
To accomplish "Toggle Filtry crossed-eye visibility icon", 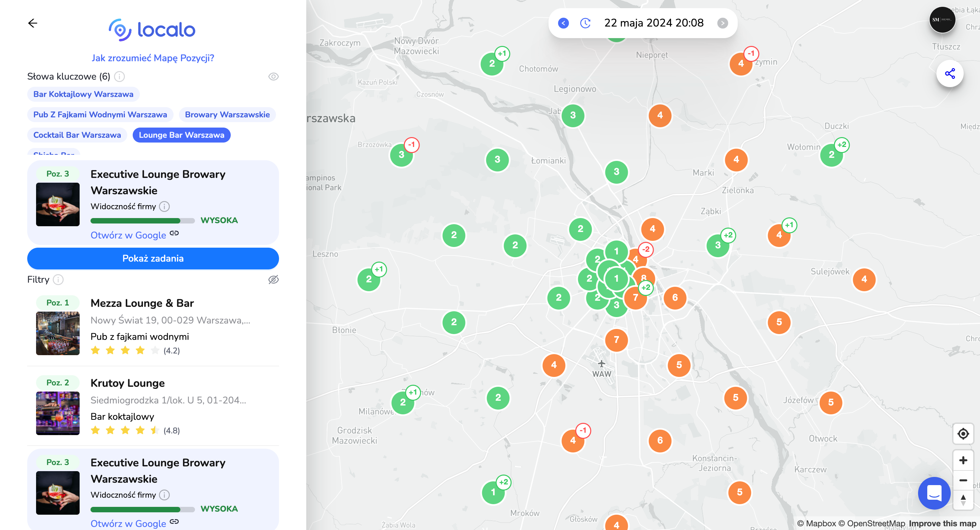I will (273, 280).
